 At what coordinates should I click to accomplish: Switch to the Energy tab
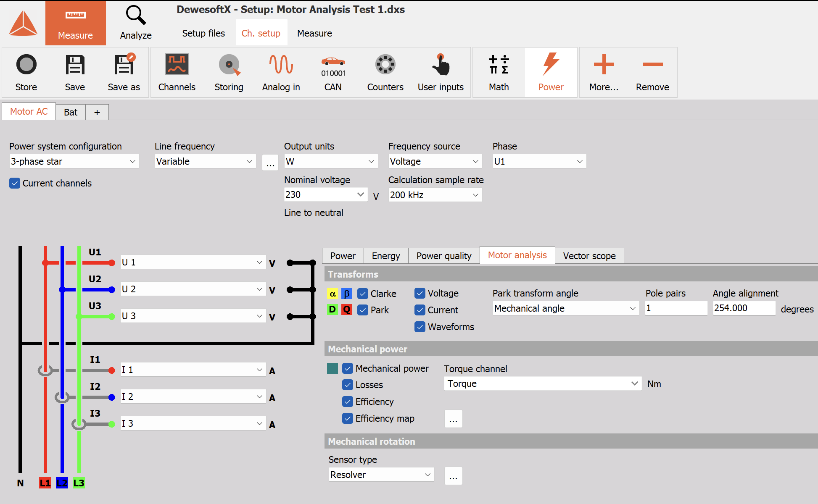click(x=386, y=256)
